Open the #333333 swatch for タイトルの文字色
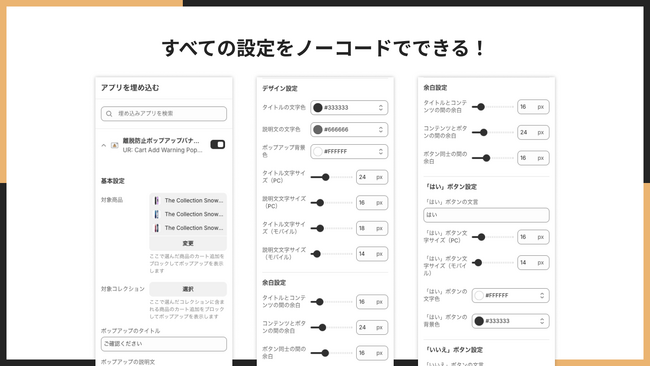The height and width of the screenshot is (366, 650). pyautogui.click(x=318, y=108)
